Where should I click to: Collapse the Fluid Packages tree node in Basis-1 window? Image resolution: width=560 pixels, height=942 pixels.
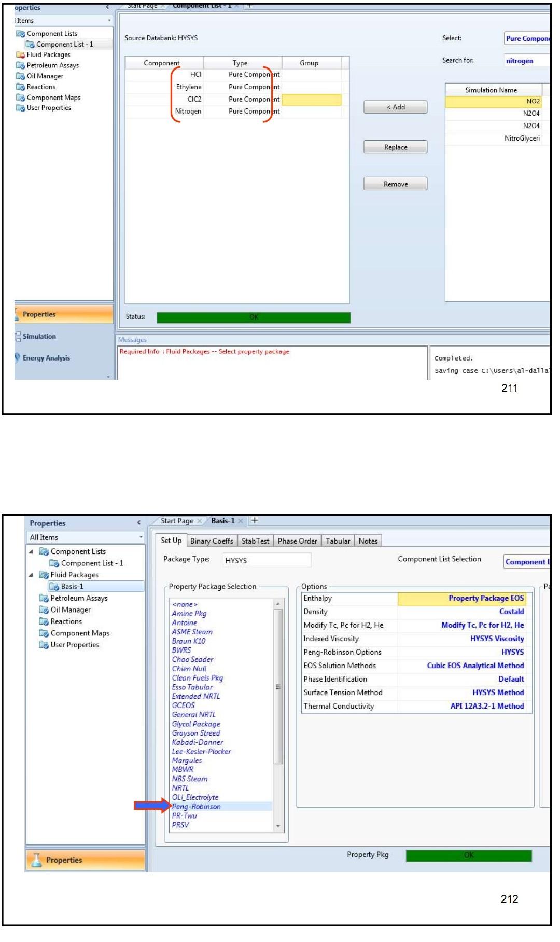(31, 575)
